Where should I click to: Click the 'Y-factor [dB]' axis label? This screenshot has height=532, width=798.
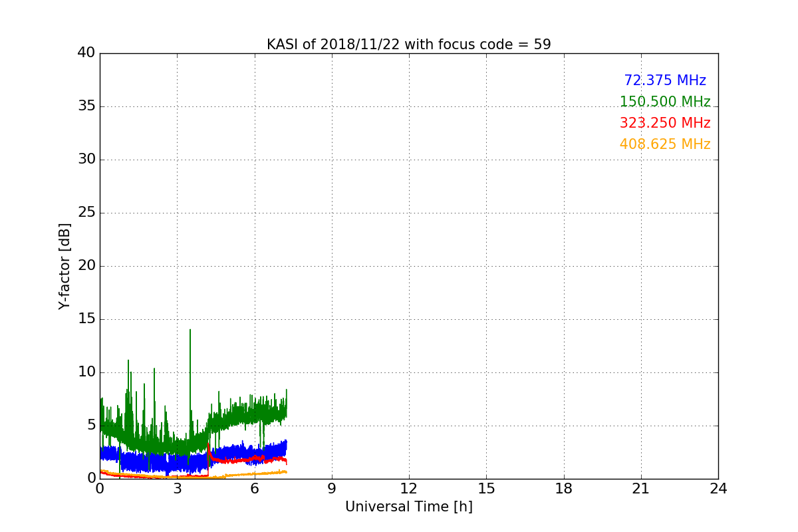(x=64, y=266)
